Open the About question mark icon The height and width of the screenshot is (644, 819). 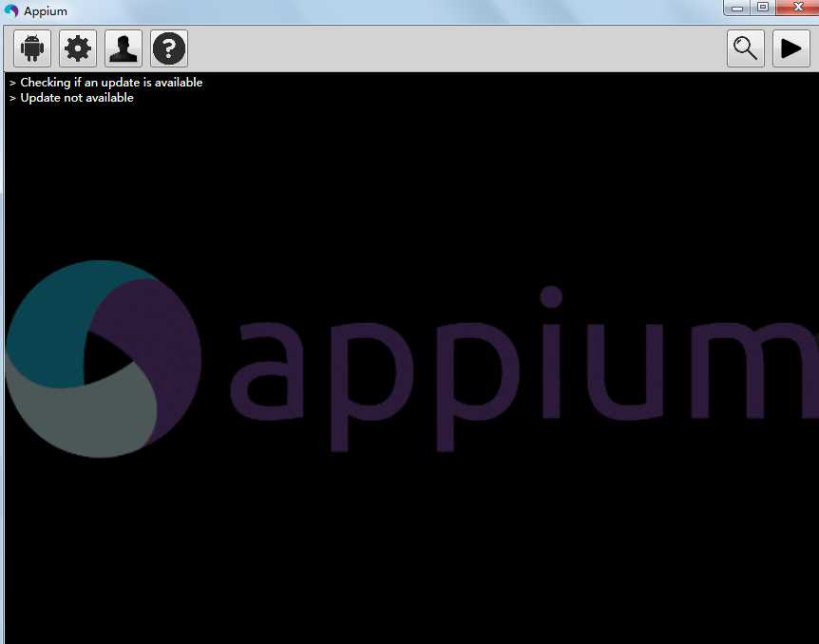(x=169, y=48)
